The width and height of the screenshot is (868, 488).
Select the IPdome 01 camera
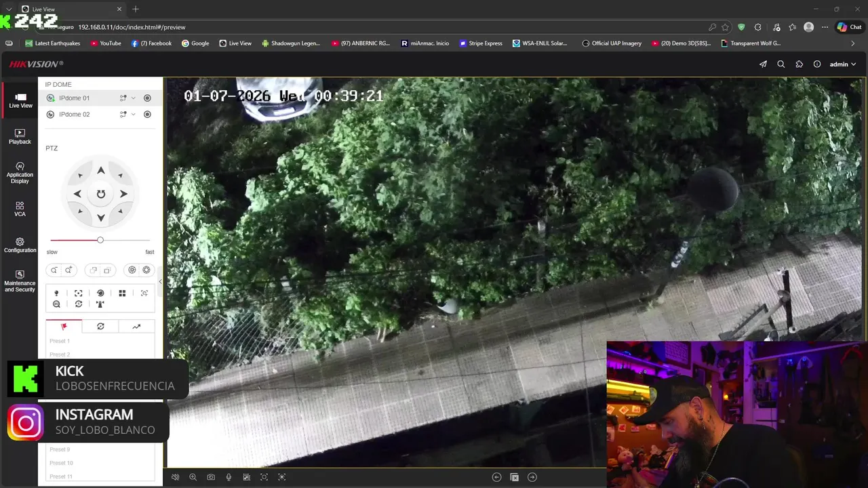click(x=74, y=98)
